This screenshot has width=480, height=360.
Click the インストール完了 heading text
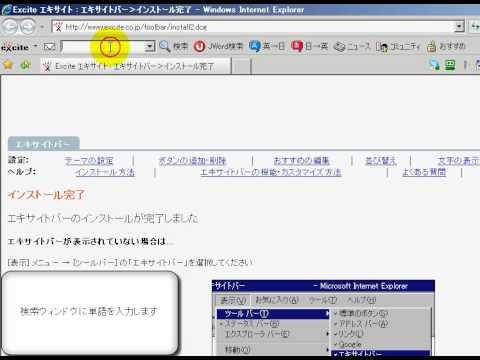[x=47, y=195]
